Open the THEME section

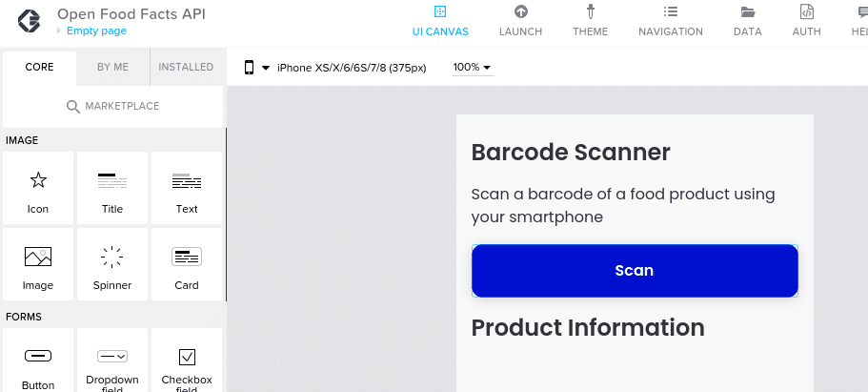pos(590,21)
